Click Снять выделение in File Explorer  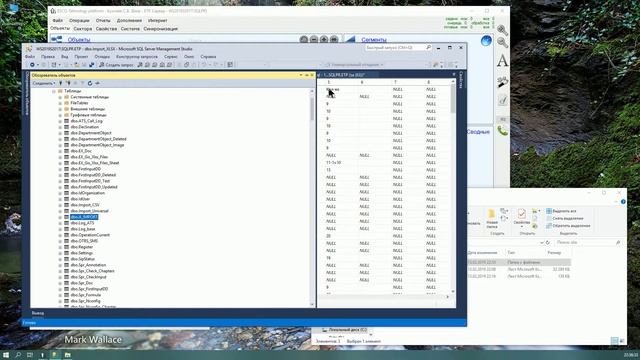tap(564, 218)
